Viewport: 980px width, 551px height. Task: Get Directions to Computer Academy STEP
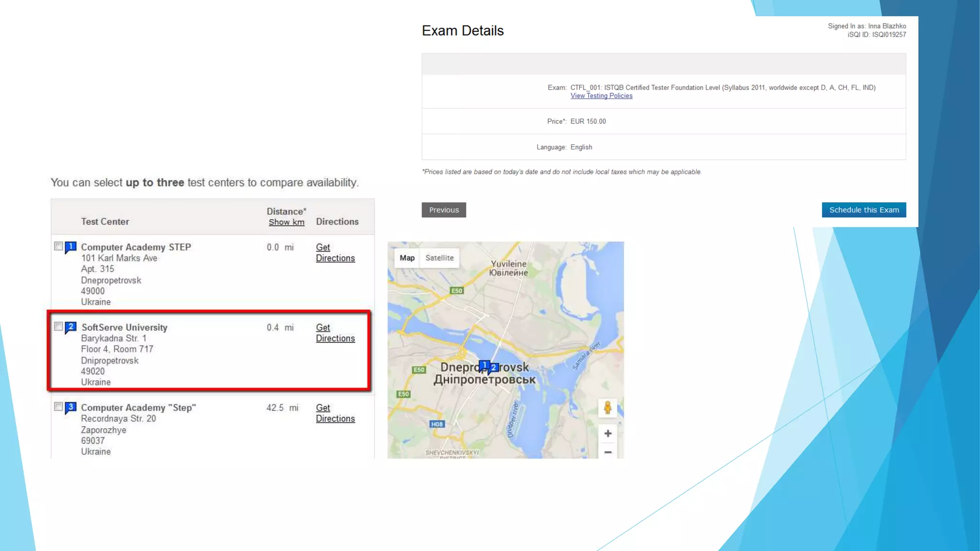[335, 253]
